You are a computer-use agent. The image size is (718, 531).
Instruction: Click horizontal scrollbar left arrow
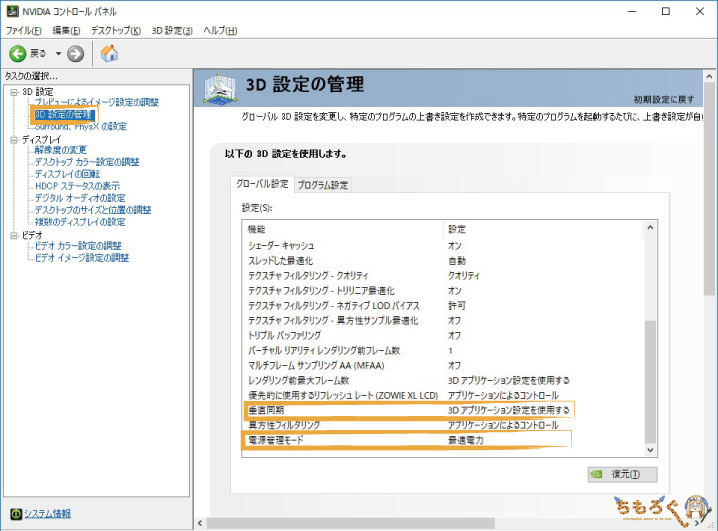click(x=200, y=523)
